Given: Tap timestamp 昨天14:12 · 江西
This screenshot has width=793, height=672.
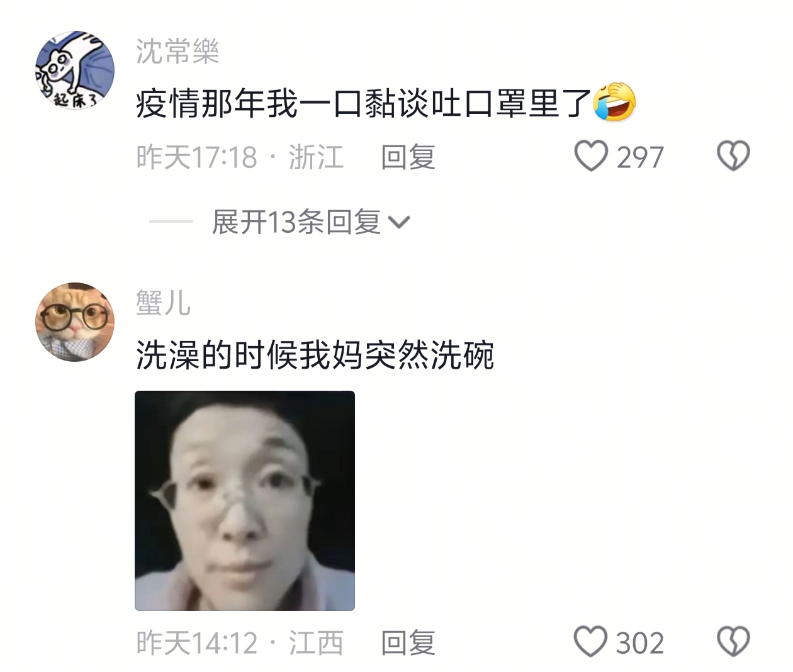Looking at the screenshot, I should point(240,642).
